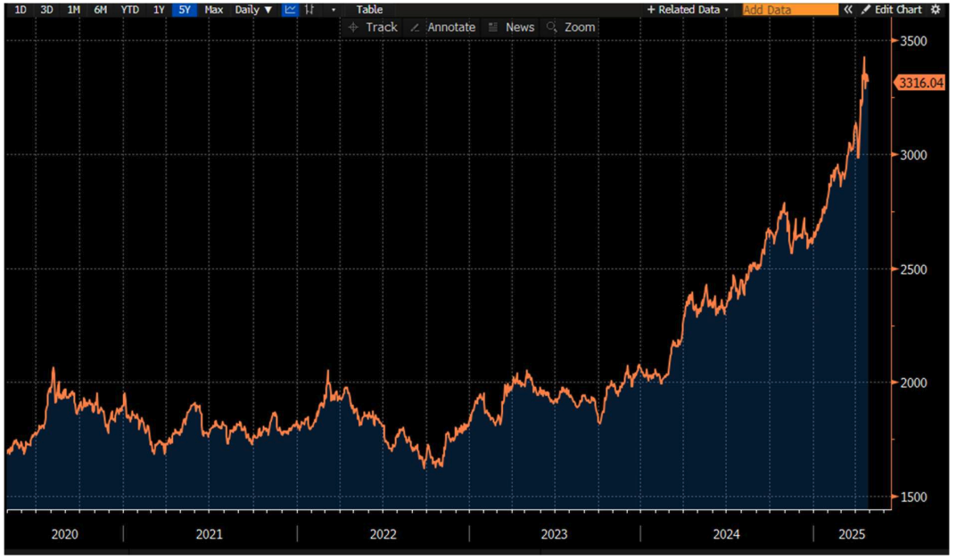Switch to the Table view
This screenshot has width=956, height=560.
coord(369,10)
